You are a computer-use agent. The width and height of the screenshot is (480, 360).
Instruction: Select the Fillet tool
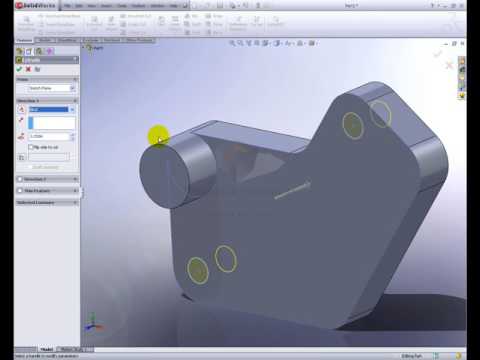161,22
